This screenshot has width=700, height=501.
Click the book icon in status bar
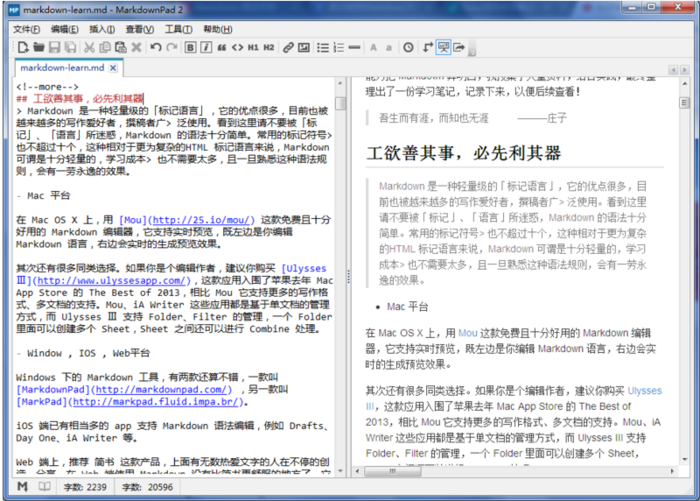[44, 486]
